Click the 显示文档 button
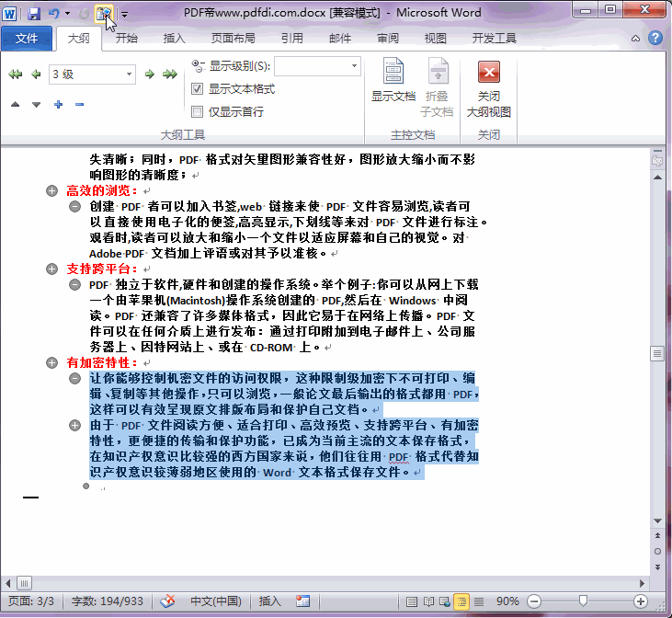The width and height of the screenshot is (672, 618). point(393,80)
